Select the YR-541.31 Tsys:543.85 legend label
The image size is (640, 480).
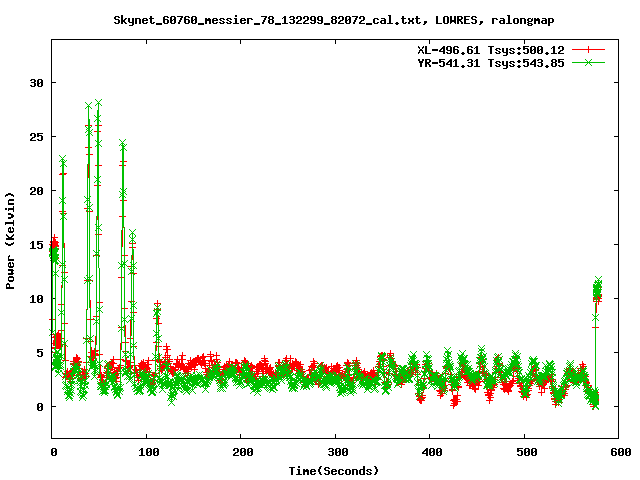[491, 63]
